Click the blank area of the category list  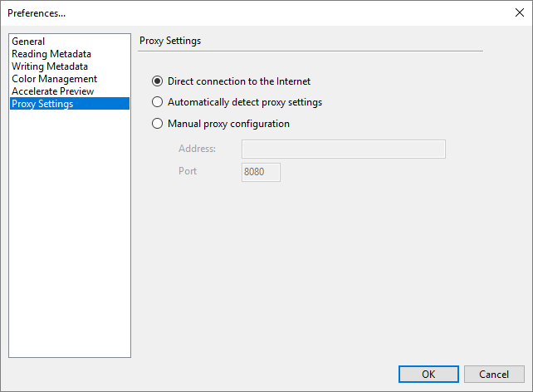70,233
